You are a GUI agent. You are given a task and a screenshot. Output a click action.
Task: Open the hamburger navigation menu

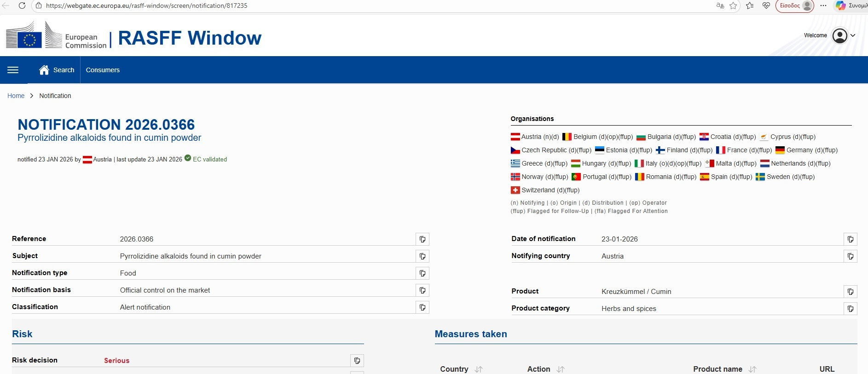point(13,70)
